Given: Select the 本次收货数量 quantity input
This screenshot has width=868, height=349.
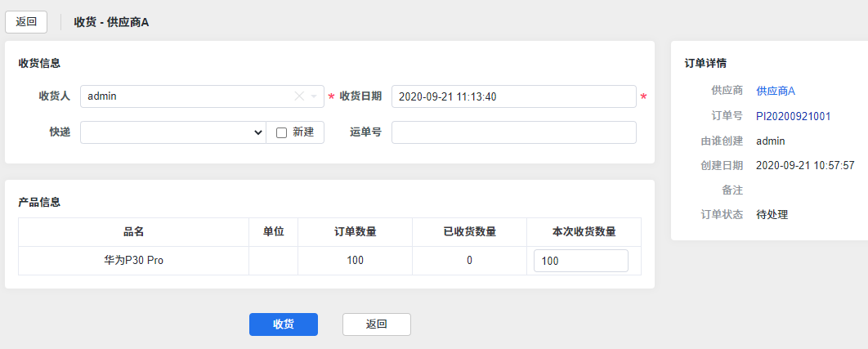Looking at the screenshot, I should tap(580, 261).
